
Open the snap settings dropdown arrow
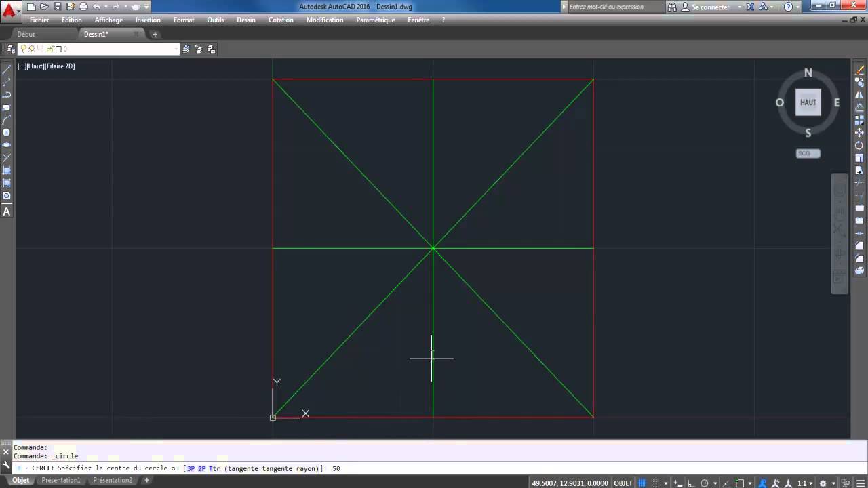coord(666,483)
